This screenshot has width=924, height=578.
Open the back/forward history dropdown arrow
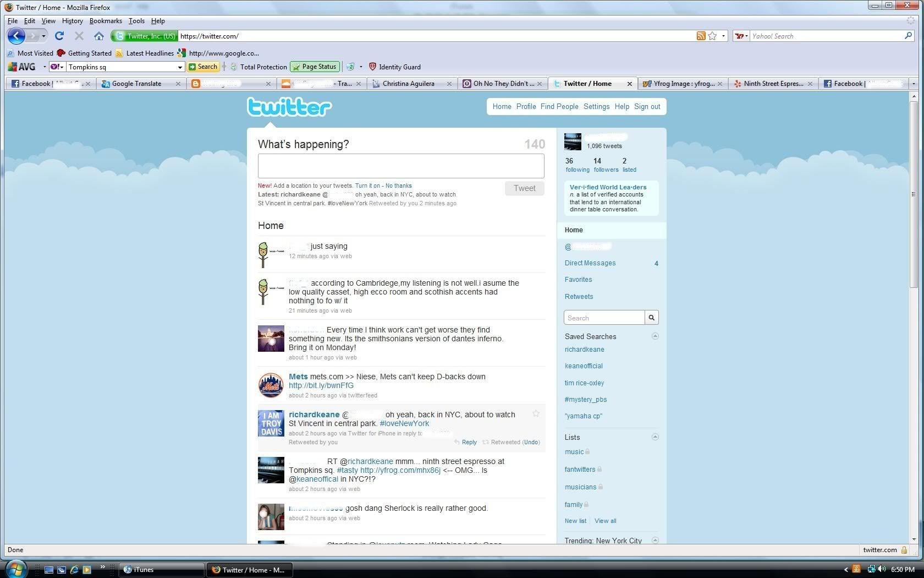click(43, 36)
